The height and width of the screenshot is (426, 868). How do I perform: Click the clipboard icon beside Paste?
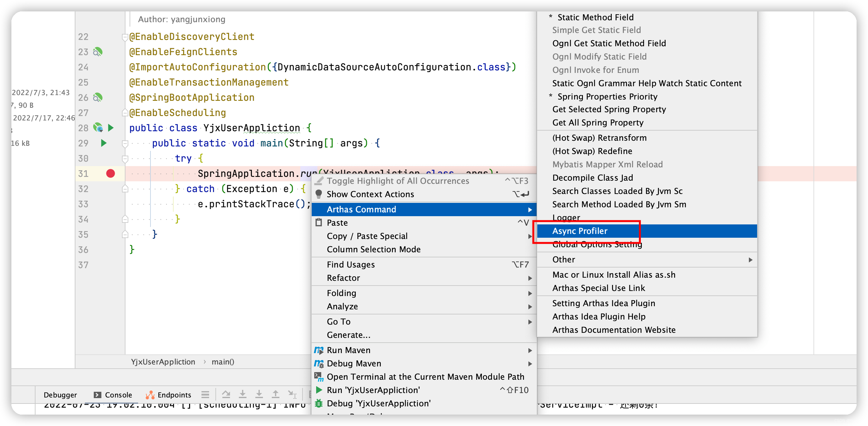(x=318, y=223)
